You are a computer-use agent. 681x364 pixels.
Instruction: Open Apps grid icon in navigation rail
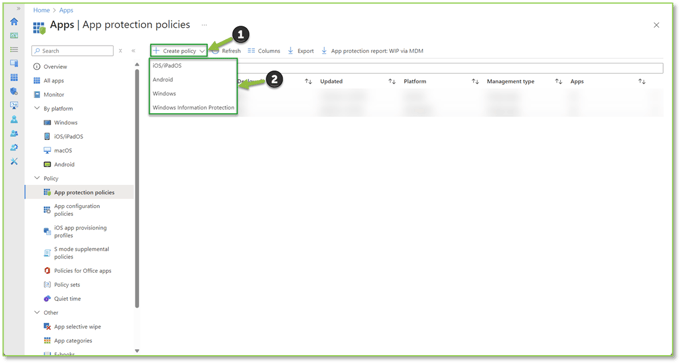pos(14,77)
